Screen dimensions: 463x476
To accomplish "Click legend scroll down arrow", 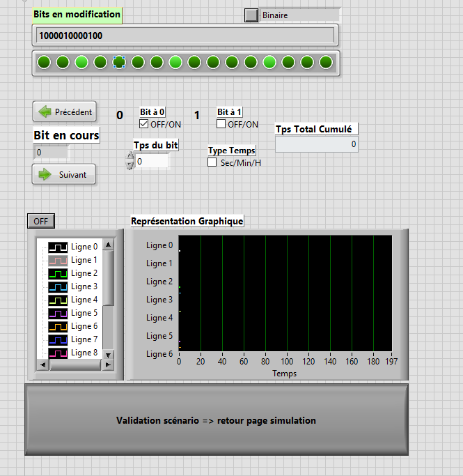I will [x=108, y=355].
